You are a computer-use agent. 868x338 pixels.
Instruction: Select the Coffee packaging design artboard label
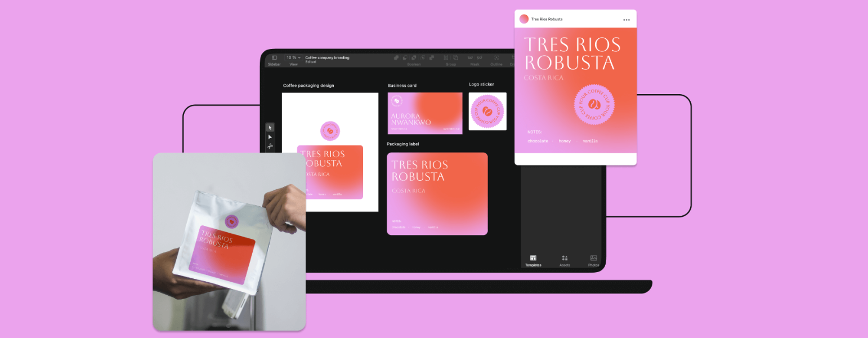308,86
